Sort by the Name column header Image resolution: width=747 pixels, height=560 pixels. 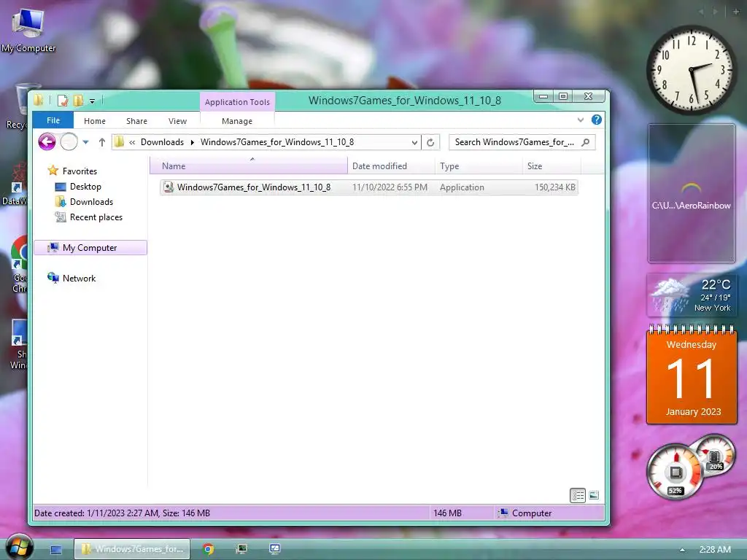249,166
